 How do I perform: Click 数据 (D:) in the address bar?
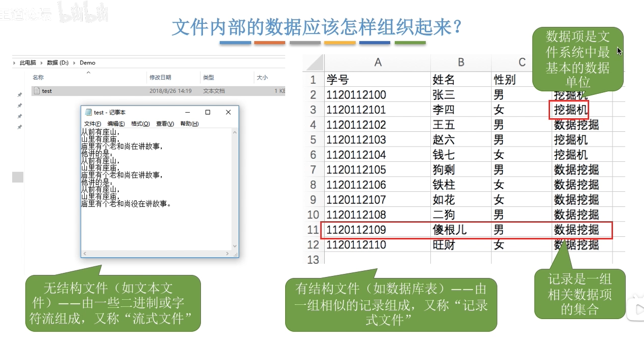coord(57,63)
